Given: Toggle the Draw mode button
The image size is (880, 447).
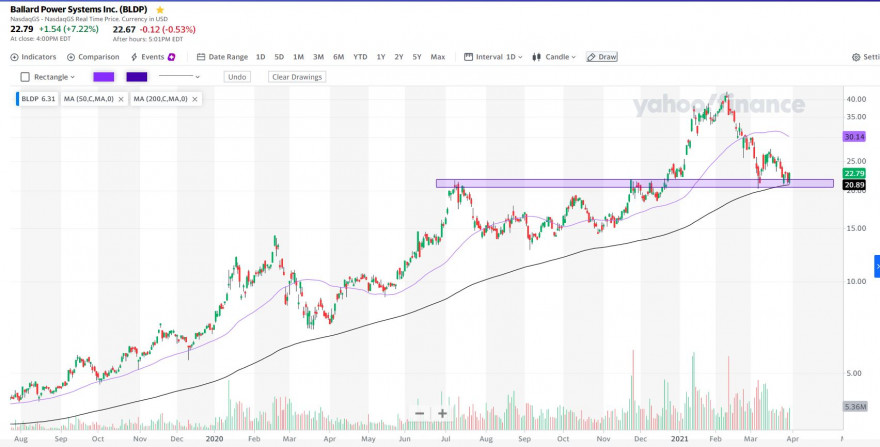Looking at the screenshot, I should 602,57.
